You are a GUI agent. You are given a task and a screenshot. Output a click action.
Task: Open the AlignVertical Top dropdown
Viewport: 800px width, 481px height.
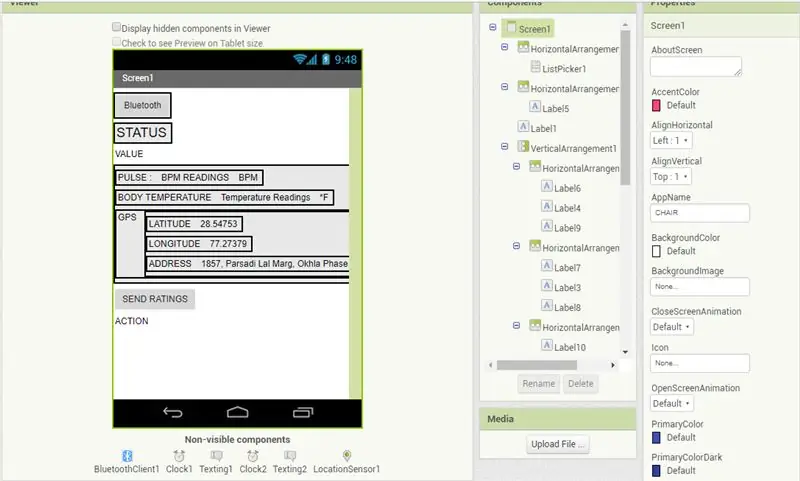(671, 176)
